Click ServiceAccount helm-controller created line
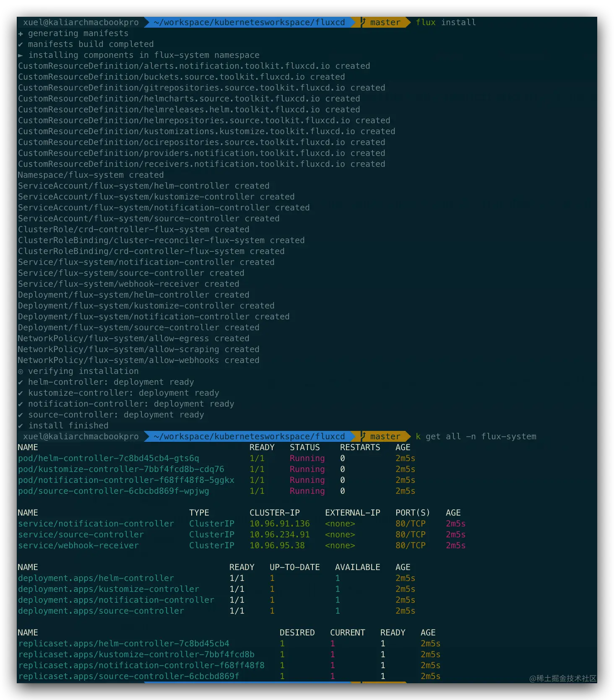This screenshot has height=700, width=614. 144,186
